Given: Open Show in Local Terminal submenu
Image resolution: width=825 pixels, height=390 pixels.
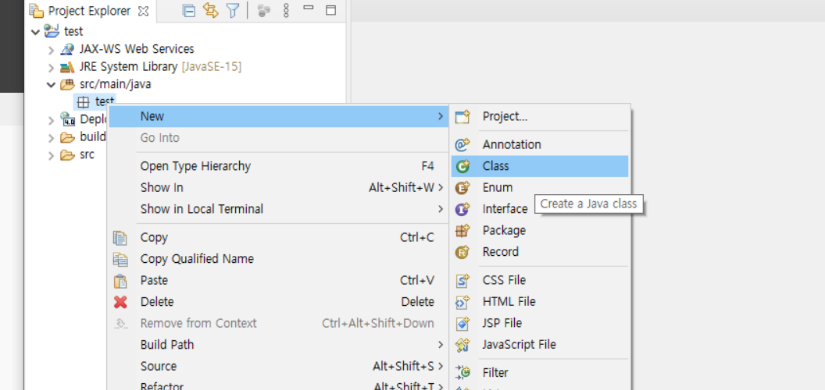Looking at the screenshot, I should coord(279,209).
